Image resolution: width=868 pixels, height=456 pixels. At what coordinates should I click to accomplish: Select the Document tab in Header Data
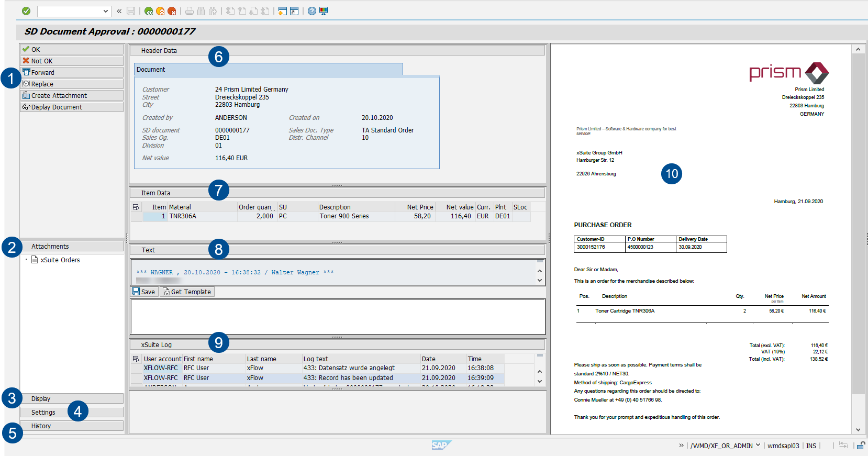click(x=269, y=70)
